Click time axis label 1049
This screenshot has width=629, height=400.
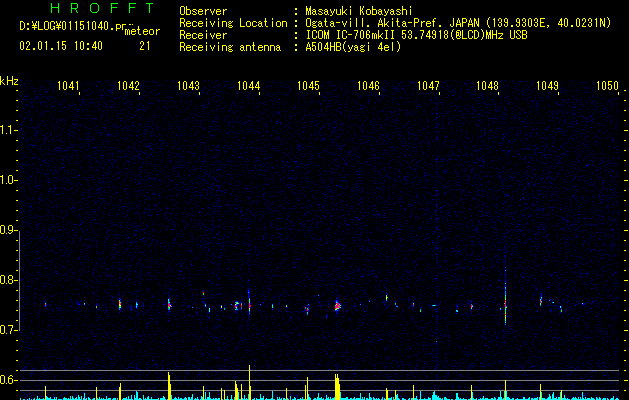click(548, 85)
